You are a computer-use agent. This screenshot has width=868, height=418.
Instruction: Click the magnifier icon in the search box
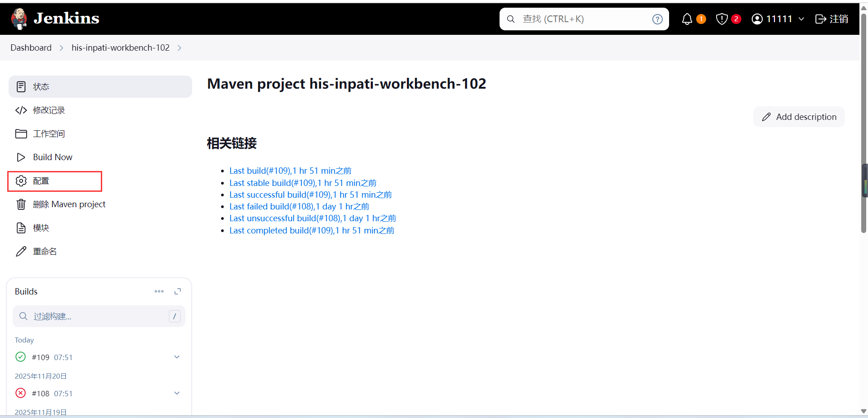click(511, 19)
